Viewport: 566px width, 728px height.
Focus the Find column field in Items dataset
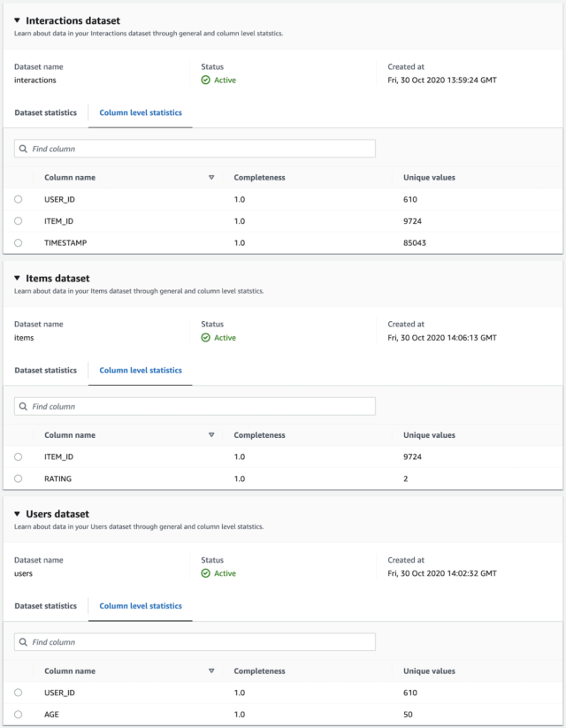click(x=195, y=407)
